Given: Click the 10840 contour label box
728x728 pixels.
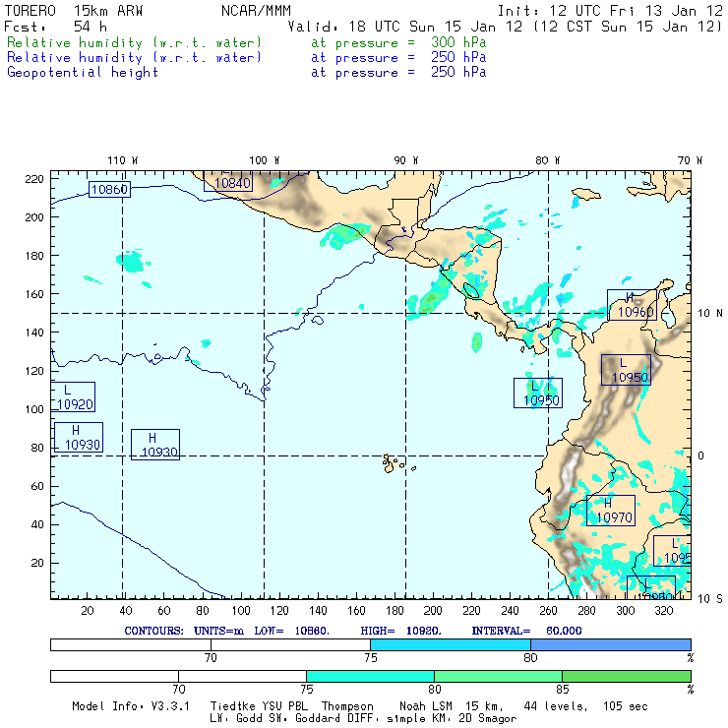Looking at the screenshot, I should point(228,182).
